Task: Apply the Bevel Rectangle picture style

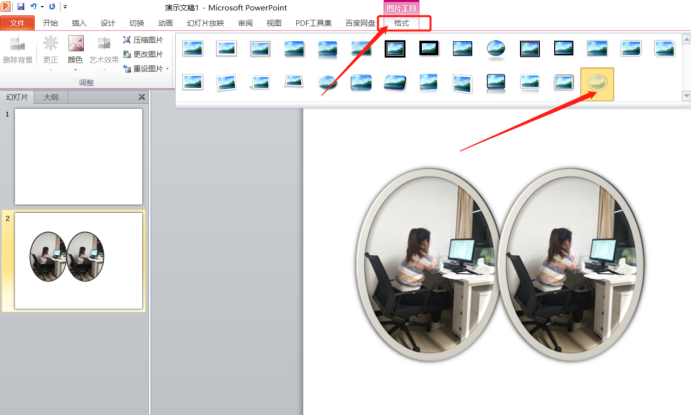Action: pos(361,83)
